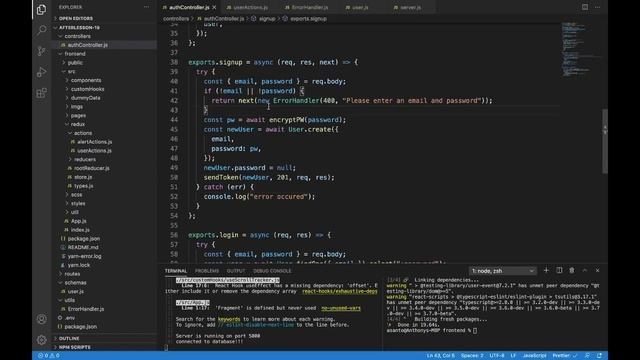The height and width of the screenshot is (360, 640).
Task: Open react-hooks/exhaustive-deps link in terminal
Action: coord(340,291)
